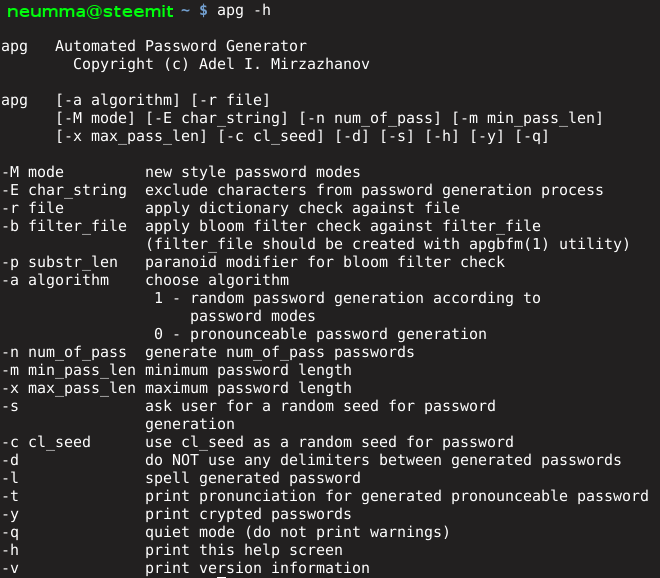Click "0 - pronounceable password generation" line
Viewport: 660px width, 578px height.
(320, 335)
